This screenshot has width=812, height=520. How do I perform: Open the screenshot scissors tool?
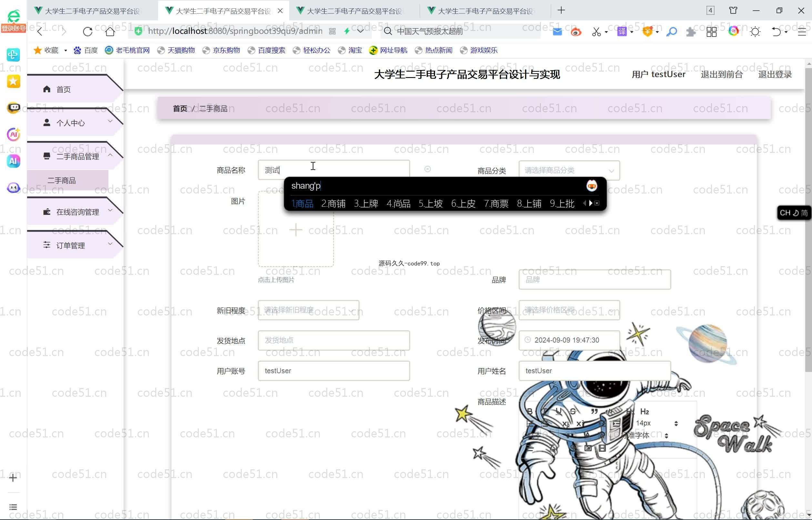596,32
